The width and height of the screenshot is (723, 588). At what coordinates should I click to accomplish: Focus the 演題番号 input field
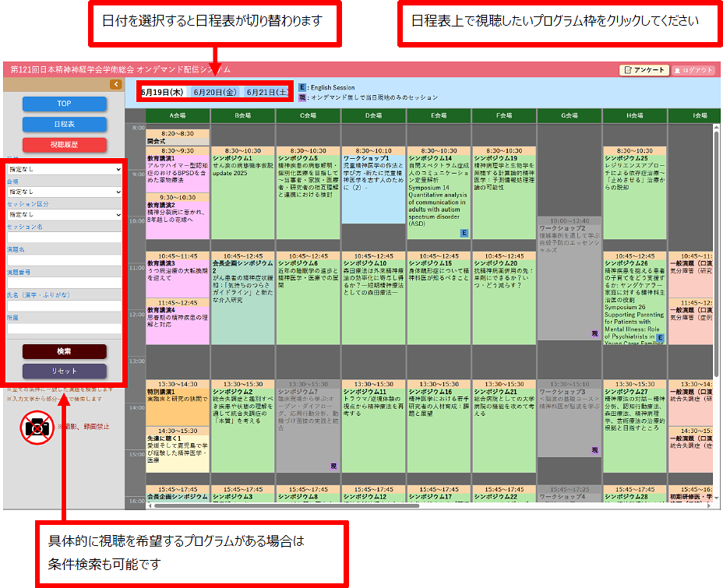[x=64, y=283]
